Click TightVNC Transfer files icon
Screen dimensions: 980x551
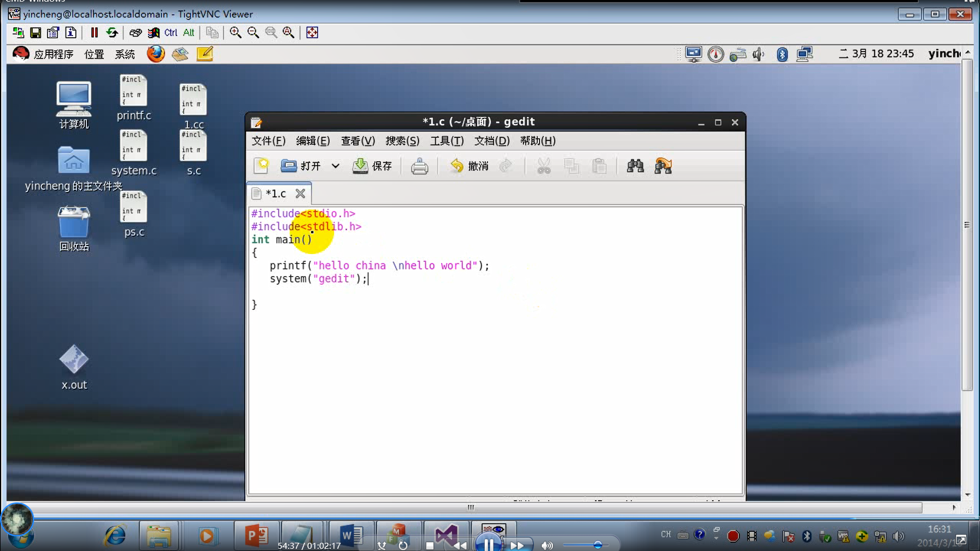pyautogui.click(x=212, y=33)
